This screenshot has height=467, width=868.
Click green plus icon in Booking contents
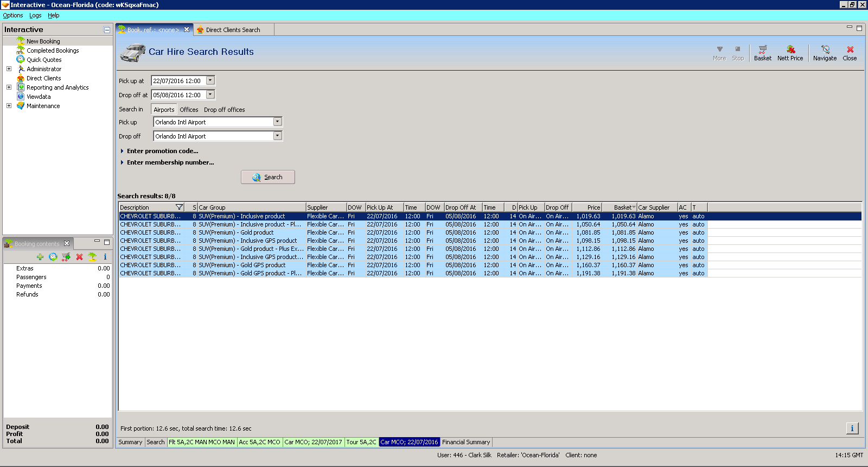[x=40, y=257]
